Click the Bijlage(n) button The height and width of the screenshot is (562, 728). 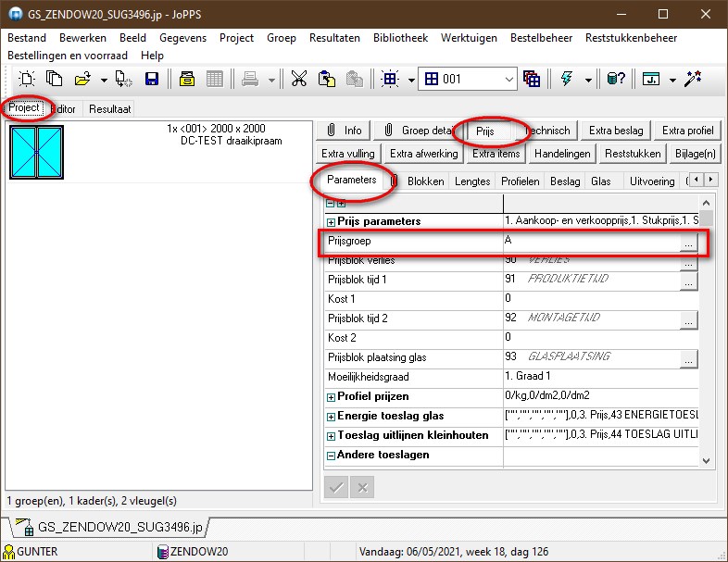[696, 154]
